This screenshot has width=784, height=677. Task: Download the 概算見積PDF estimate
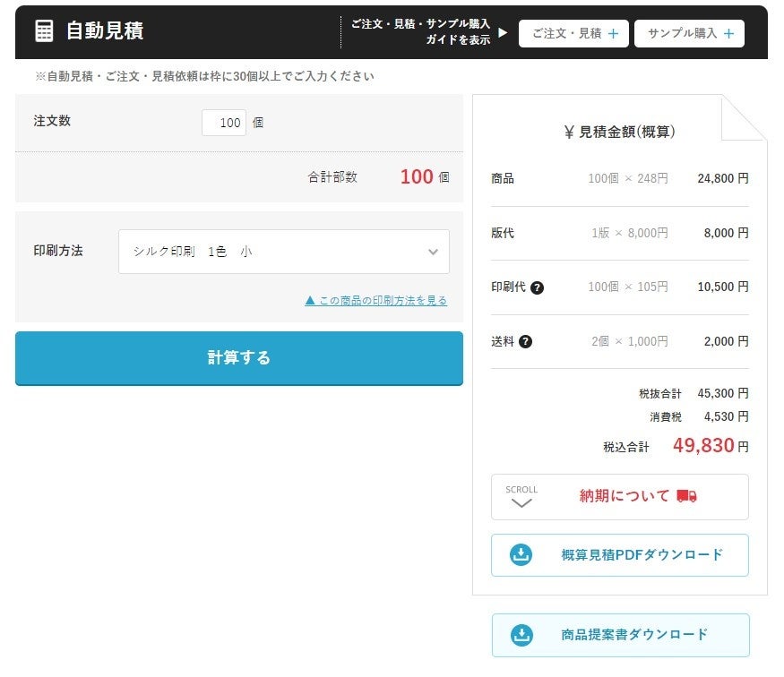619,555
